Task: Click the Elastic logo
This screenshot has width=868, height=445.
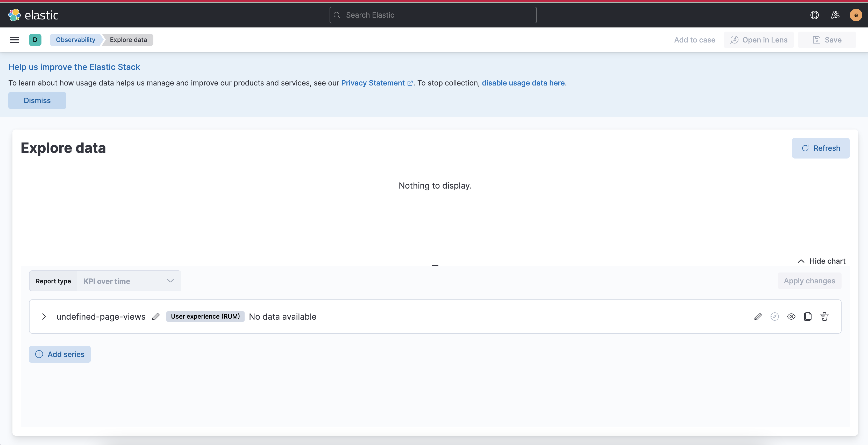Action: [x=33, y=15]
